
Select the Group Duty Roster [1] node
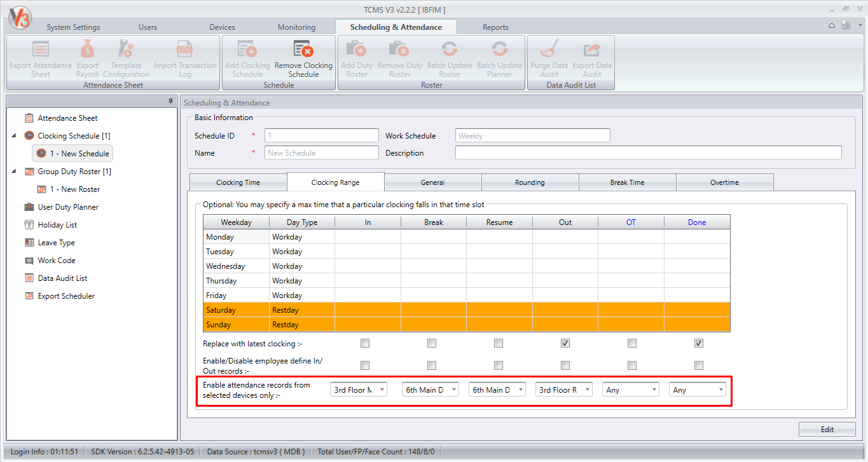click(x=74, y=172)
